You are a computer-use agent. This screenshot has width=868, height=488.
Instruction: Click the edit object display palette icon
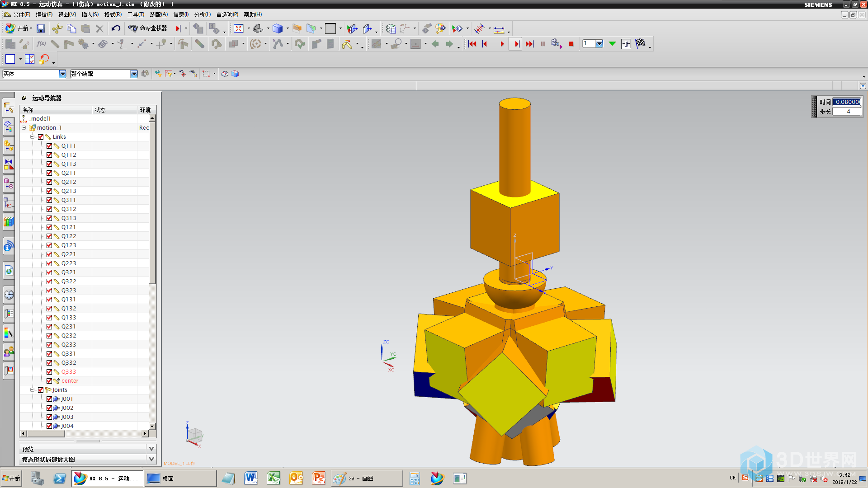[x=440, y=28]
